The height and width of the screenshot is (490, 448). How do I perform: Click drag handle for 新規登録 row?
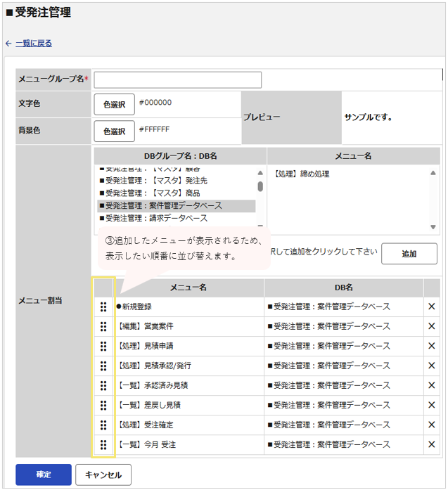(x=103, y=307)
